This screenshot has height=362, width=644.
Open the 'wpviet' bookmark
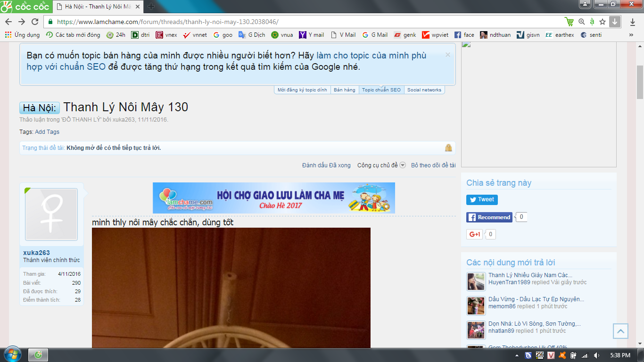tap(436, 35)
